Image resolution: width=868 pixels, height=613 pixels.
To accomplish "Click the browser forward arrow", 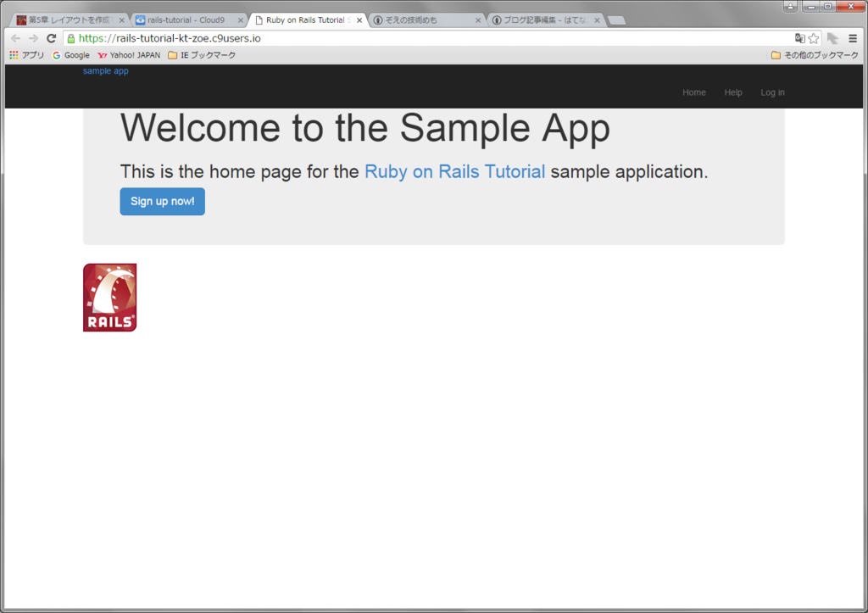I will click(x=33, y=38).
